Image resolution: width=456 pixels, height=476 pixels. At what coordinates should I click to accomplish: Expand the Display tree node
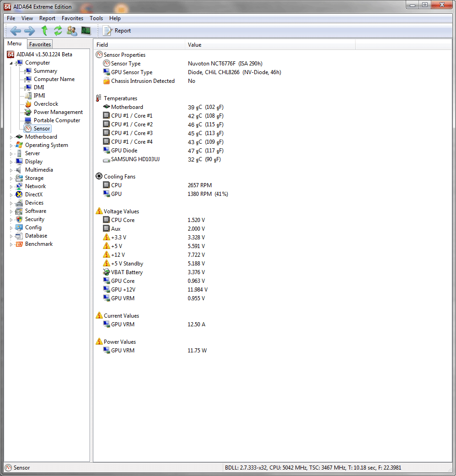11,162
